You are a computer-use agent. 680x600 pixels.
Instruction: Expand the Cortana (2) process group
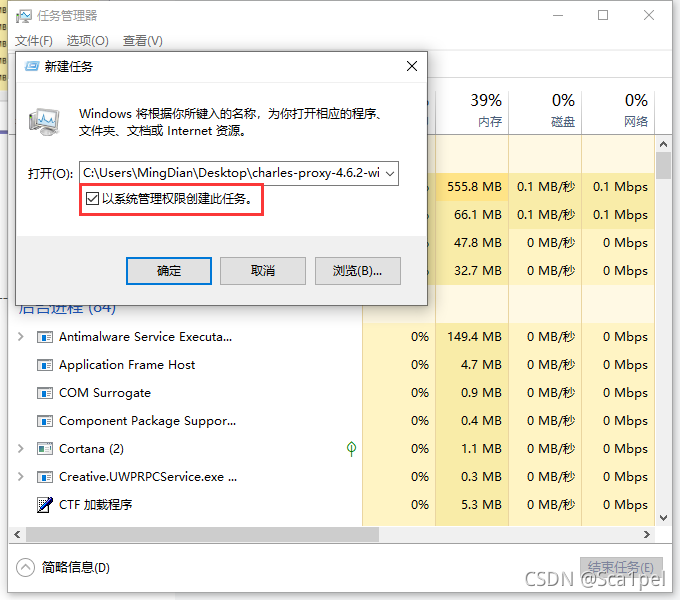coord(20,449)
